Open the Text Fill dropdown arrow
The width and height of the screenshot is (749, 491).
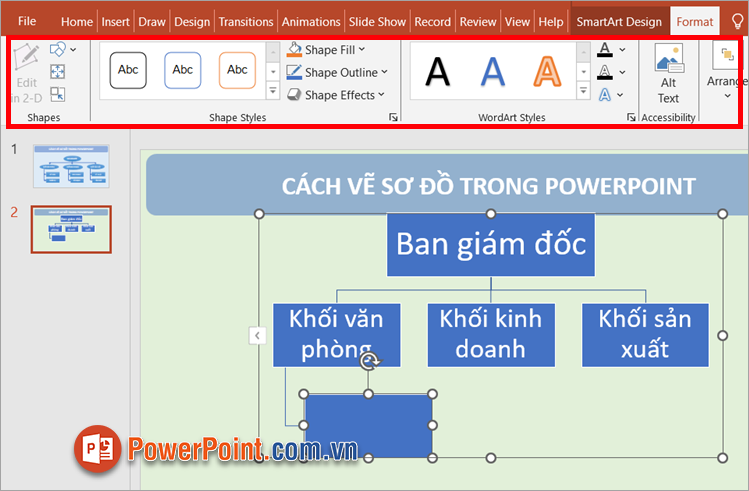click(x=622, y=49)
